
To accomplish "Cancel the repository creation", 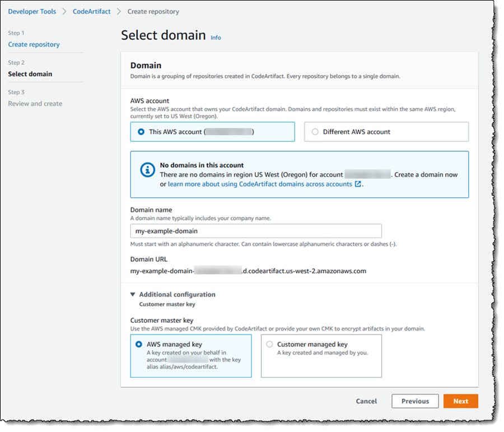I will pyautogui.click(x=366, y=401).
